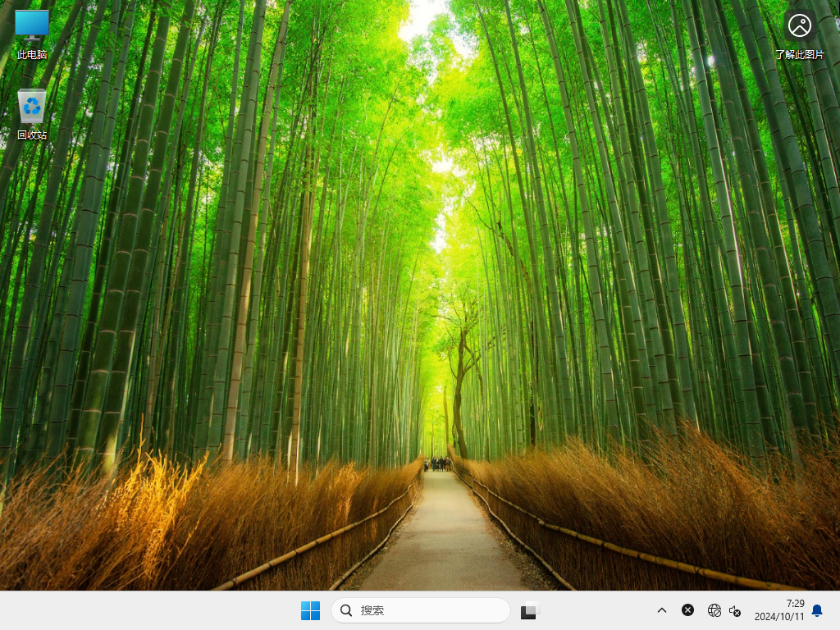The width and height of the screenshot is (840, 630).
Task: Click the show desktop strip at the taskbar's far right edge
Action: click(x=837, y=610)
